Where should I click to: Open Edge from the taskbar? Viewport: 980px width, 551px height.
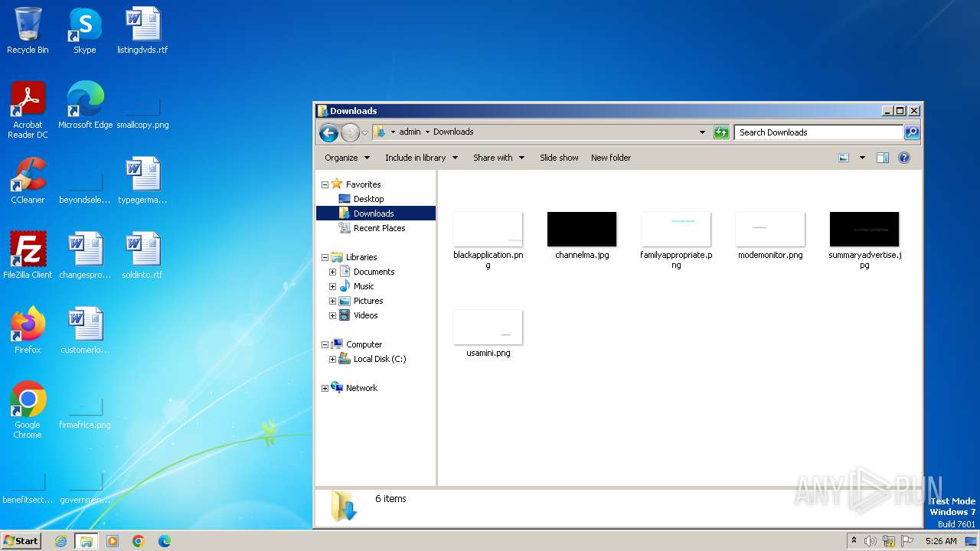(164, 541)
